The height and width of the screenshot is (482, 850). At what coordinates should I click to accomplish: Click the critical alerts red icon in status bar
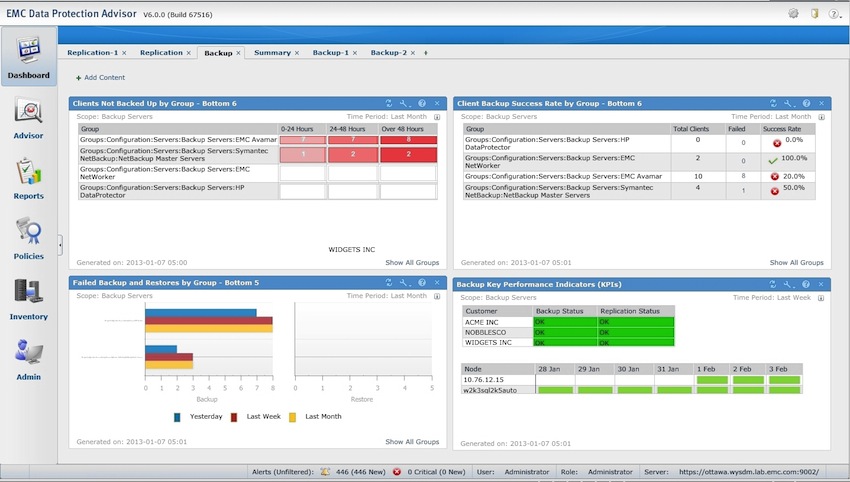coord(397,472)
